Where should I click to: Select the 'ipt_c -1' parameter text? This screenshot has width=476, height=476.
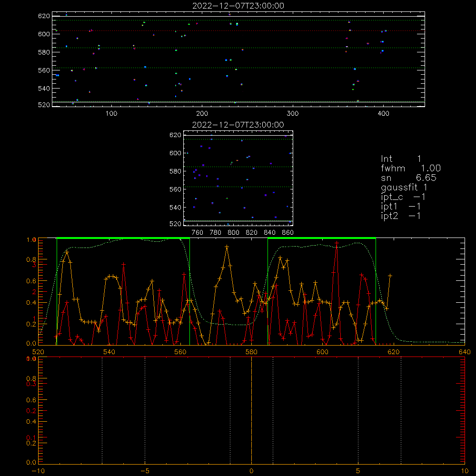[x=403, y=198]
